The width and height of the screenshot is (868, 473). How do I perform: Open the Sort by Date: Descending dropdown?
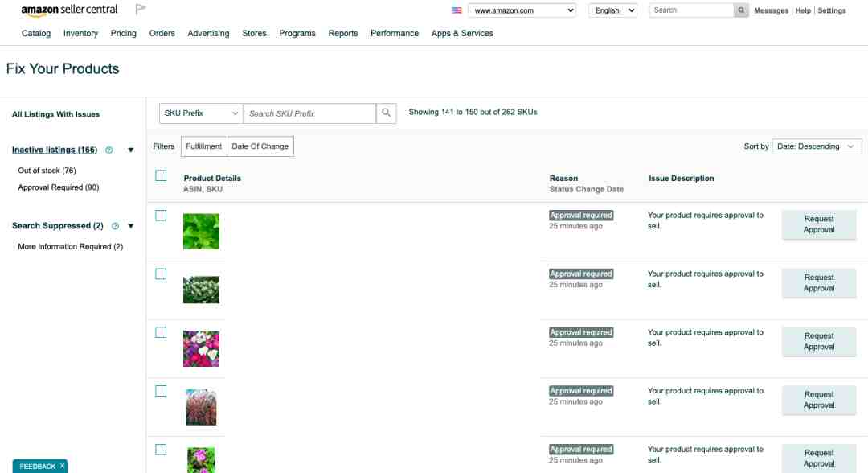point(817,146)
